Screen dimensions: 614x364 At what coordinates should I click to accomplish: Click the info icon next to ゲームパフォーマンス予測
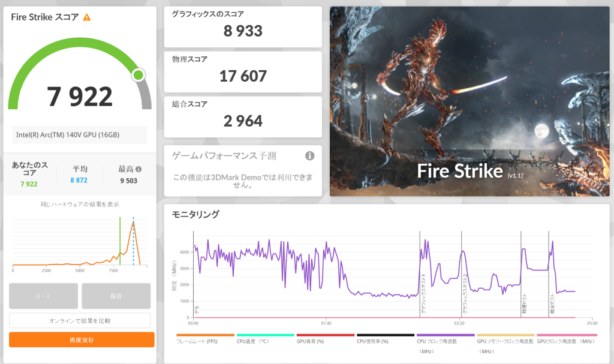coord(309,156)
